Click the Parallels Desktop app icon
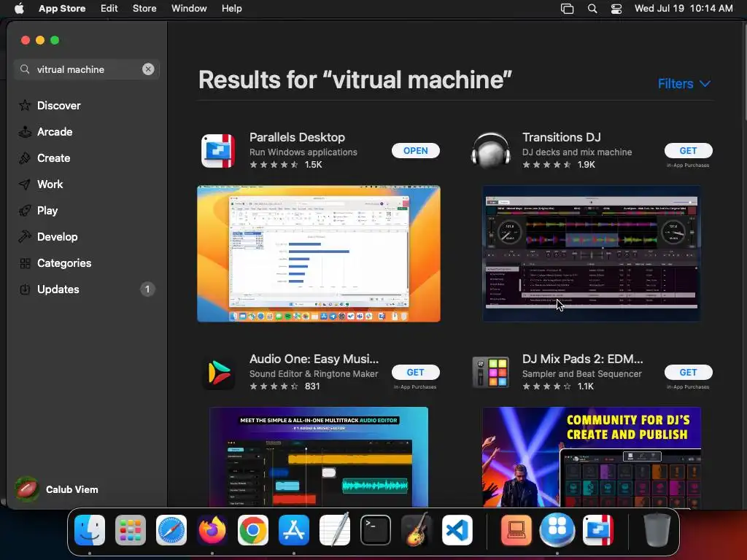The width and height of the screenshot is (747, 560). 218,151
